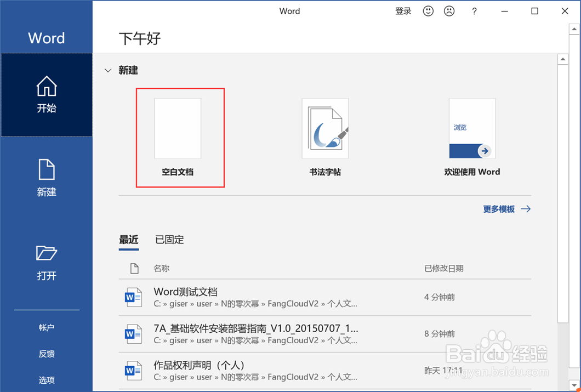Click Word icon beside 作品权利声明（个人）
Viewport: 581px width, 392px height.
pyautogui.click(x=133, y=371)
